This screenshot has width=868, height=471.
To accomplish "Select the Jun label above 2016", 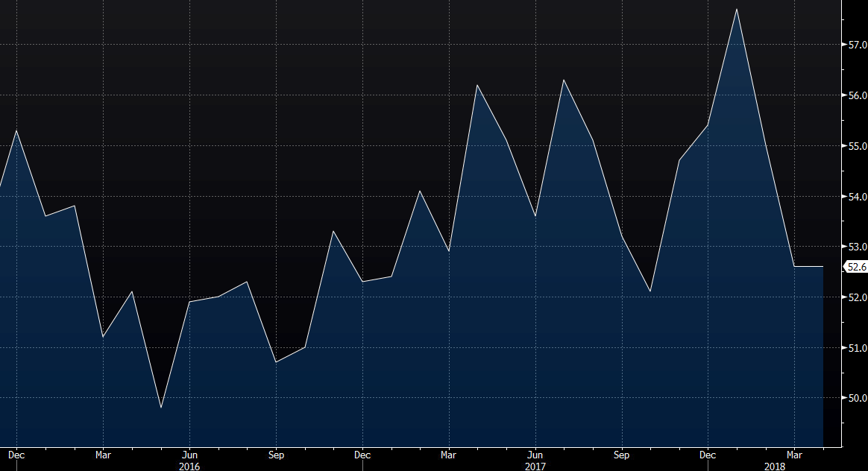I will [x=189, y=455].
